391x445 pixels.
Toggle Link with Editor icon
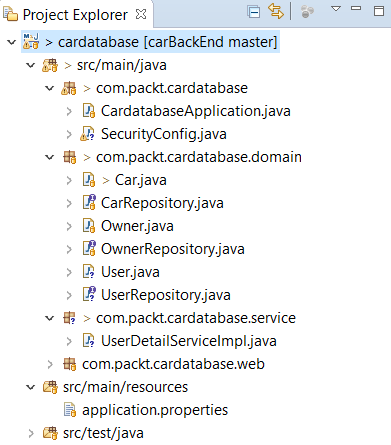click(x=276, y=11)
